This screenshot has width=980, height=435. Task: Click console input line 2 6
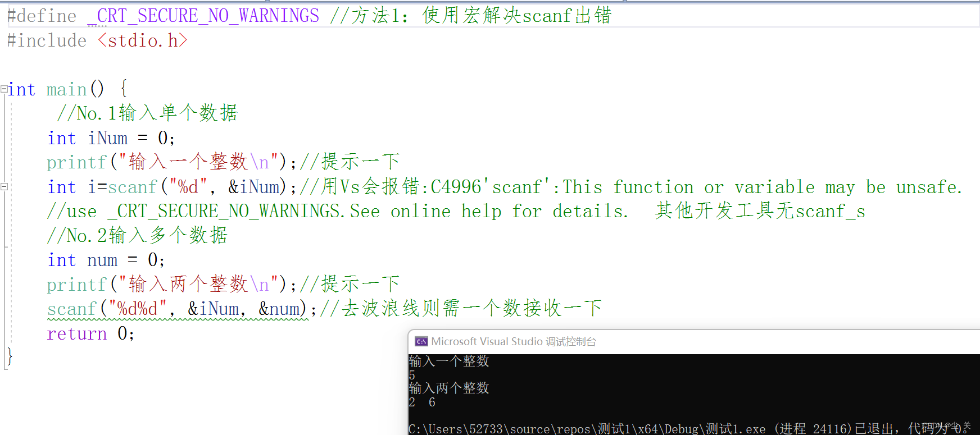click(422, 402)
